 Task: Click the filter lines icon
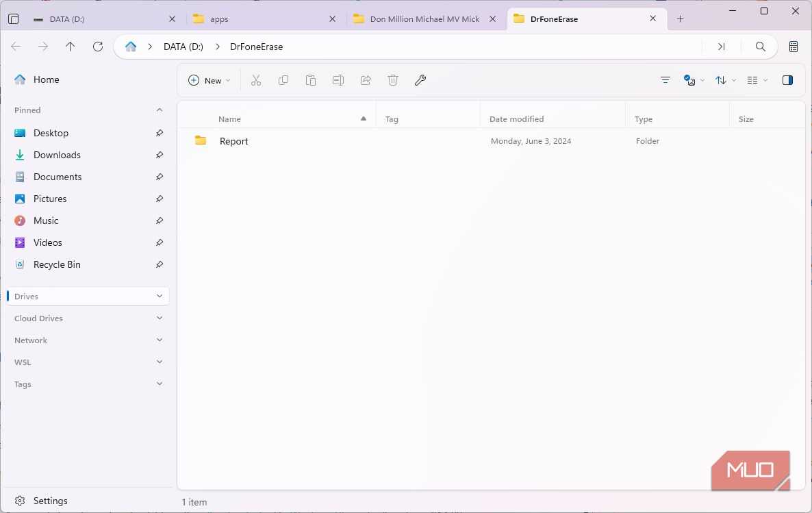pos(665,80)
